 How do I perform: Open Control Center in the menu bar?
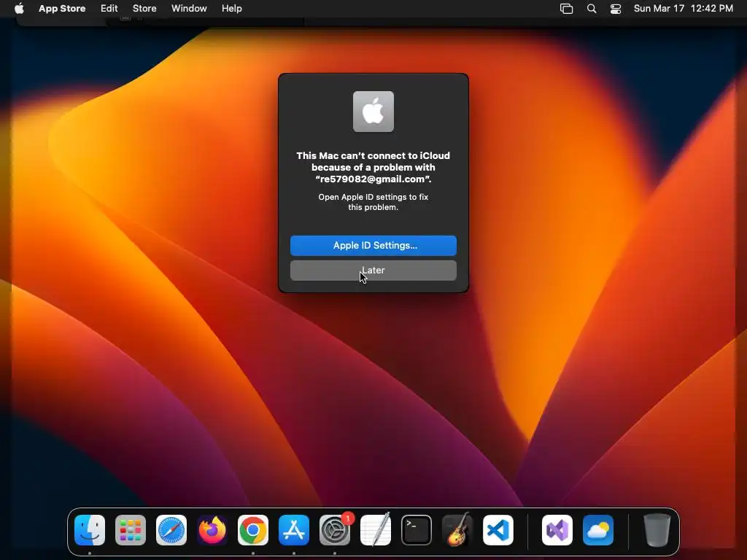coord(616,9)
